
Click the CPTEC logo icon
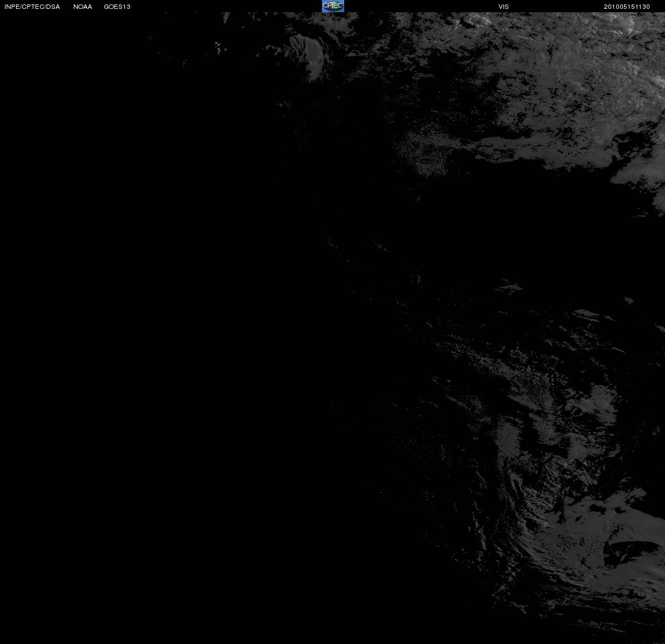(333, 6)
